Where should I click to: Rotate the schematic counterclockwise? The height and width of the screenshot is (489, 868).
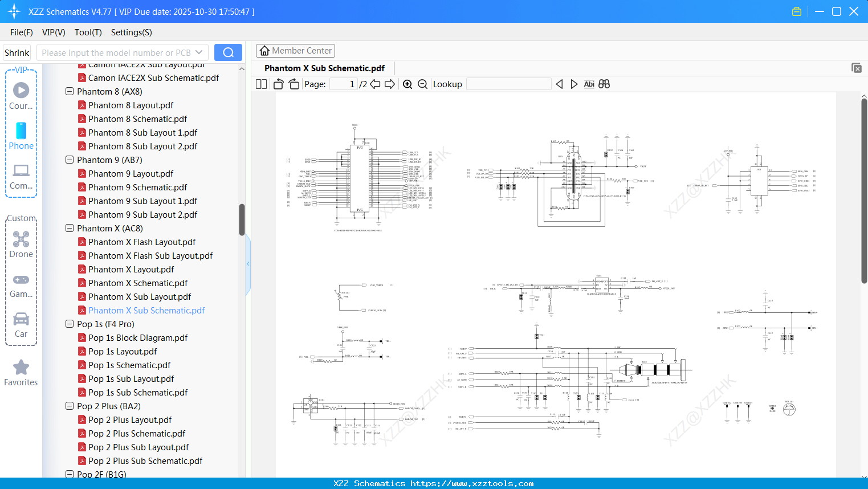click(x=278, y=84)
